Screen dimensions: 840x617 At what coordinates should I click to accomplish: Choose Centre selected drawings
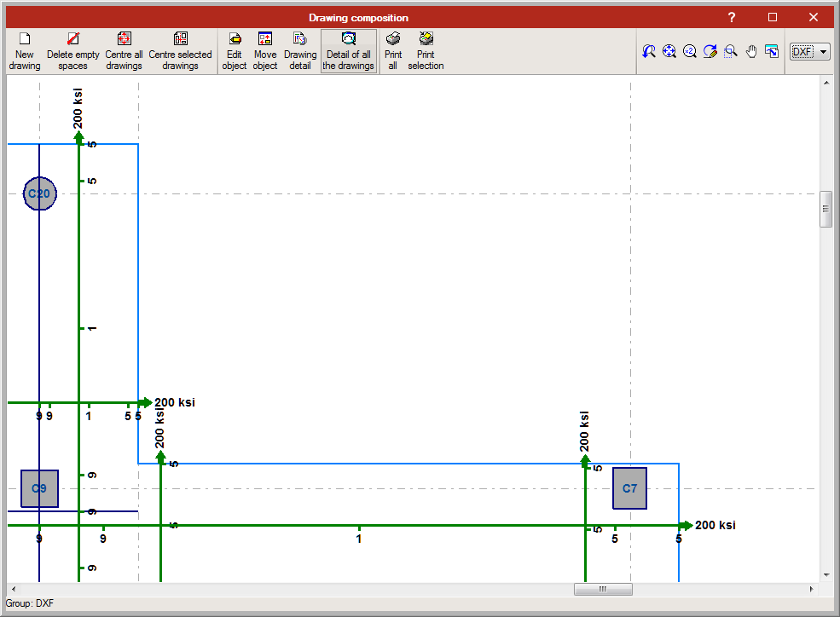[x=180, y=51]
